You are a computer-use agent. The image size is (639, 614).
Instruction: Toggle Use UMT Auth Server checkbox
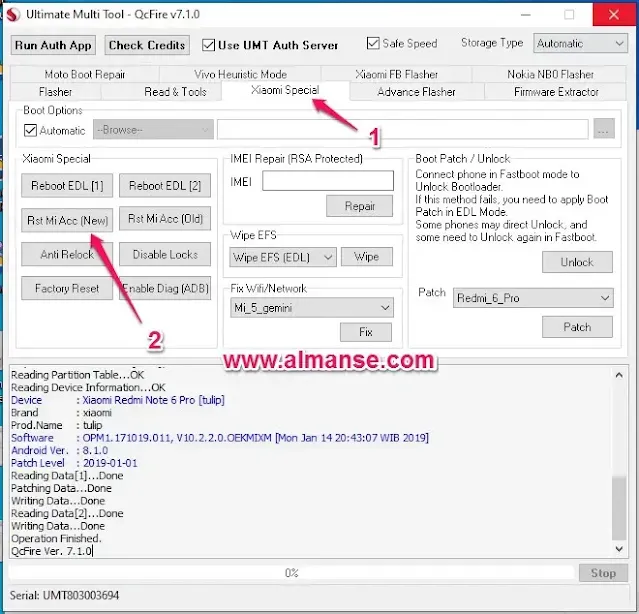coord(208,45)
